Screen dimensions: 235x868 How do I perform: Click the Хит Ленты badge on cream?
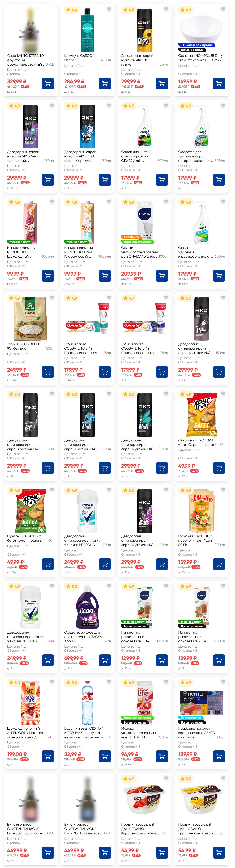tap(131, 237)
